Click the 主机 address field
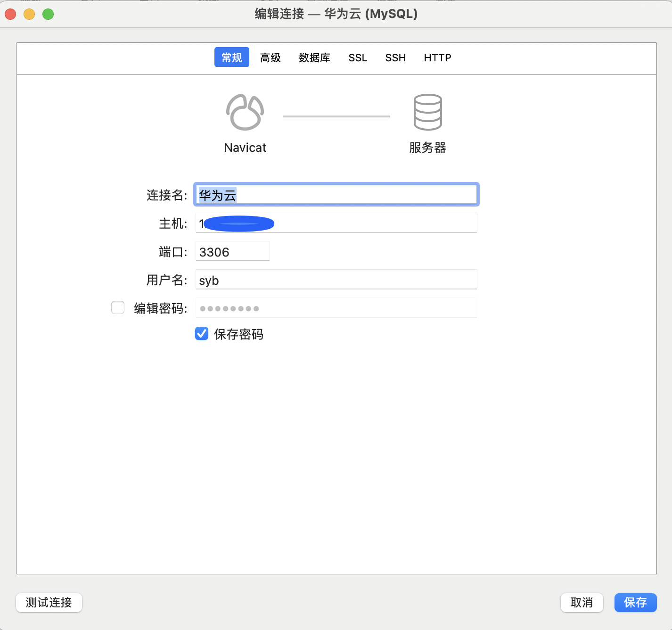 (336, 223)
